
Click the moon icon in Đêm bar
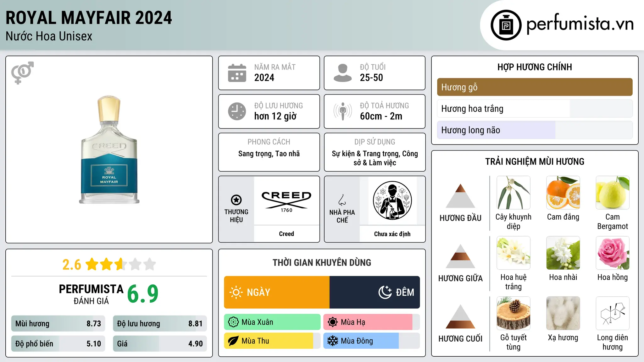click(385, 292)
